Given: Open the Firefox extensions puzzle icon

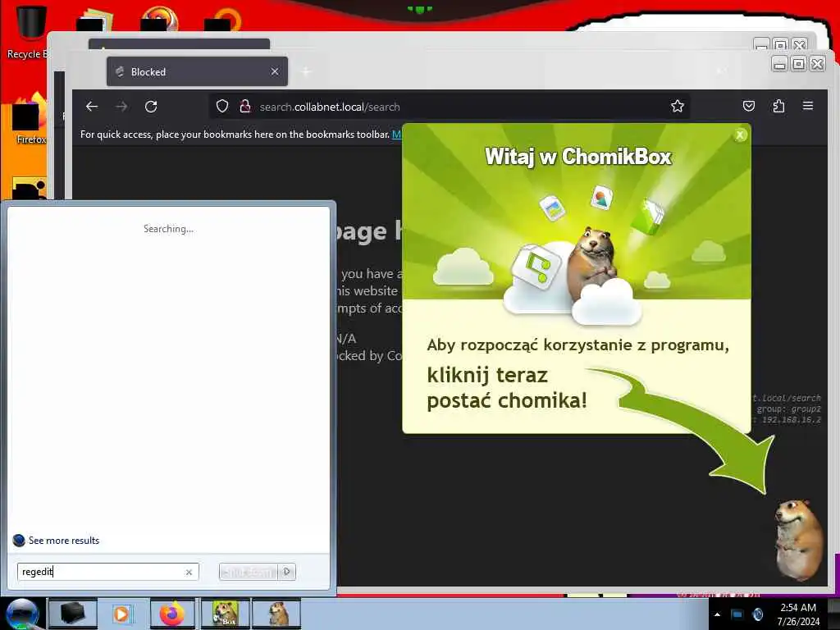Looking at the screenshot, I should coord(779,106).
